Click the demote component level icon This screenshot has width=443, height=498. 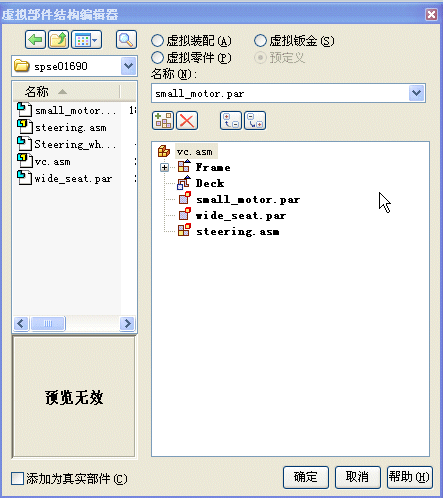click(255, 120)
